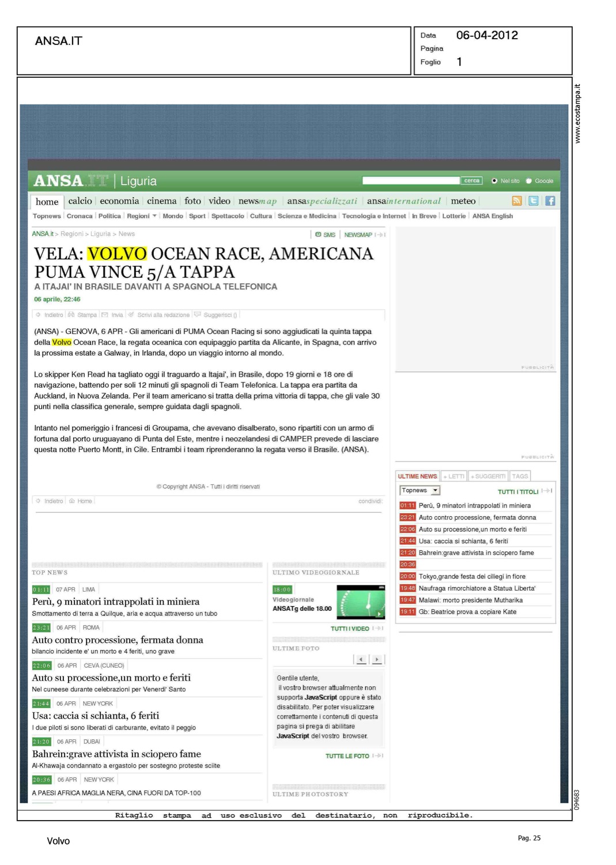This screenshot has width=616, height=865.
Task: Switch to the TAGS tab
Action: coord(520,476)
